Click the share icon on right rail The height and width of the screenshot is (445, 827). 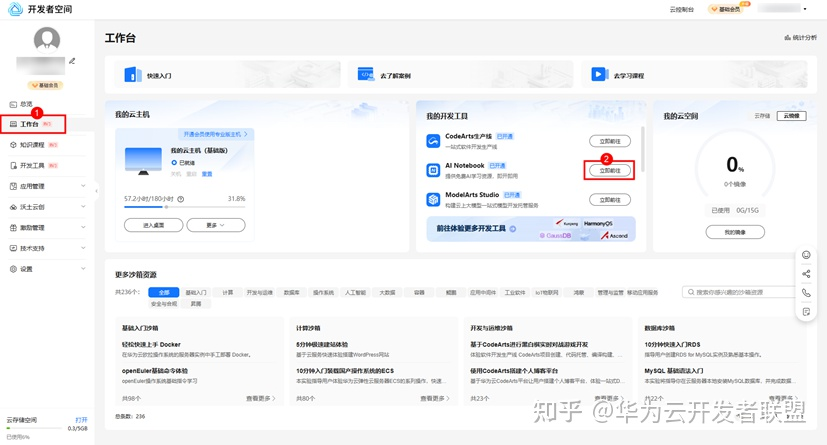[806, 274]
